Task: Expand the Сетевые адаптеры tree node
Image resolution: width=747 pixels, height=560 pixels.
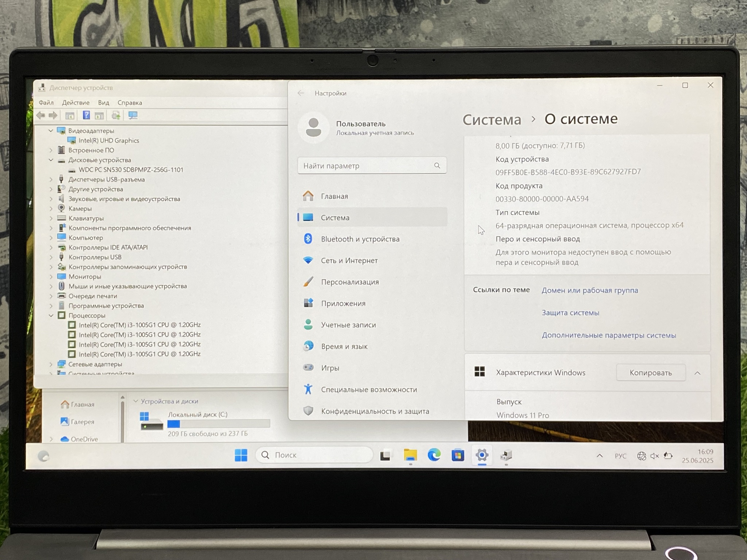Action: (51, 364)
